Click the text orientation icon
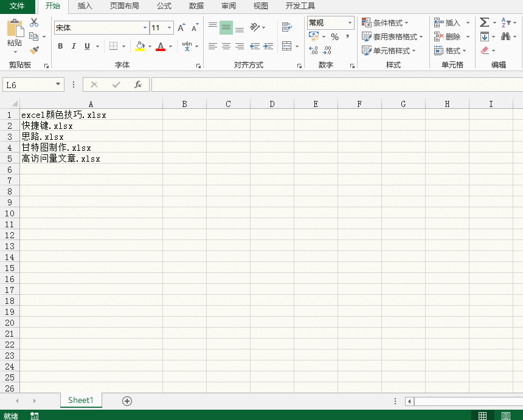 coord(255,27)
